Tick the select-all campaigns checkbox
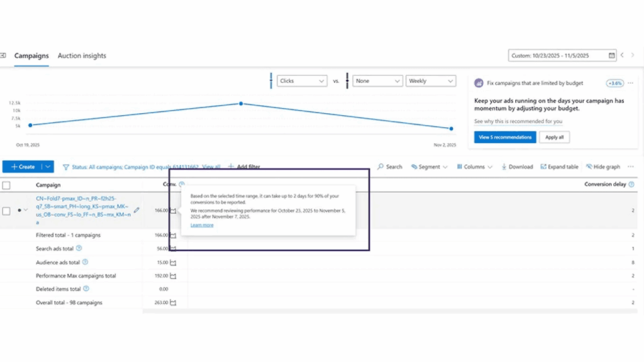644x362 pixels. pos(6,185)
